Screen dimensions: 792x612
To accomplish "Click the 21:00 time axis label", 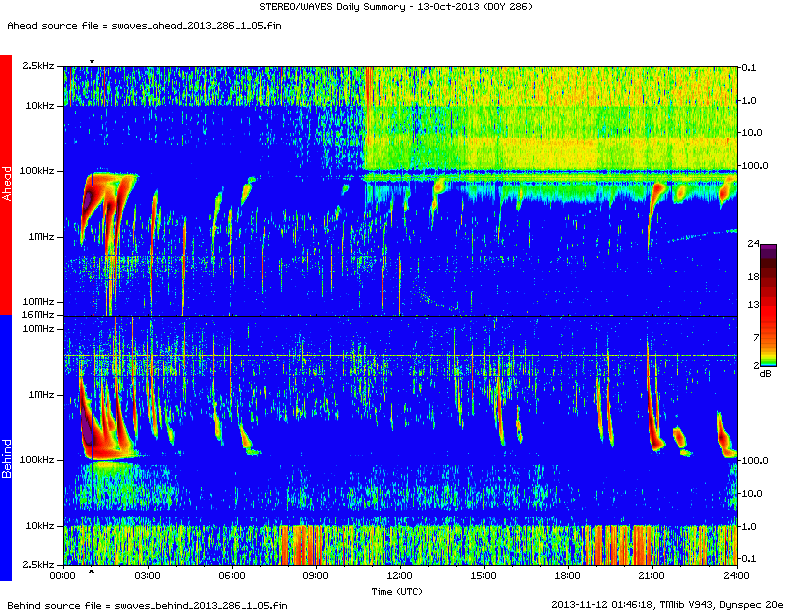I will [652, 576].
